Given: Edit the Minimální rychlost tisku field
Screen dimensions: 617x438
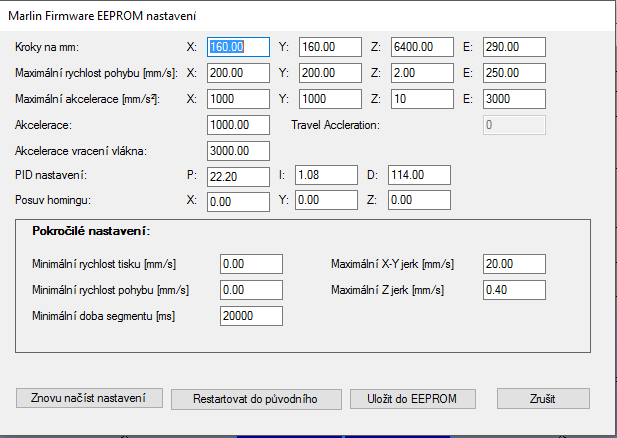Looking at the screenshot, I should [x=251, y=264].
